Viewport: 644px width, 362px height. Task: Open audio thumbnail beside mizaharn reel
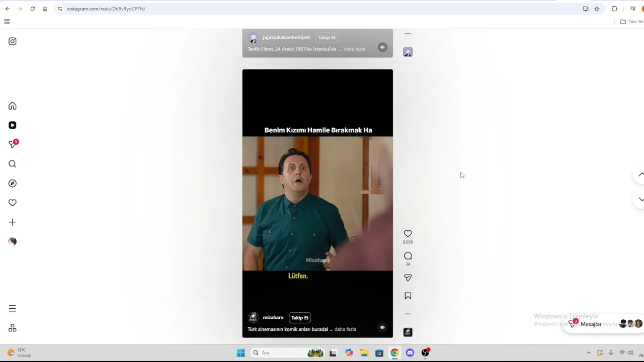[408, 332]
